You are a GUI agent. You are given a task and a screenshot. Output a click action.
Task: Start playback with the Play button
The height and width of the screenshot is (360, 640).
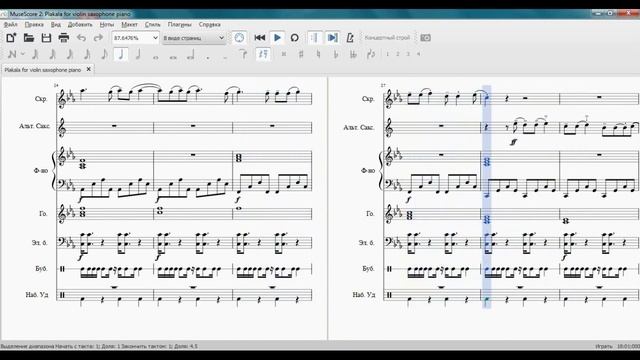277,38
